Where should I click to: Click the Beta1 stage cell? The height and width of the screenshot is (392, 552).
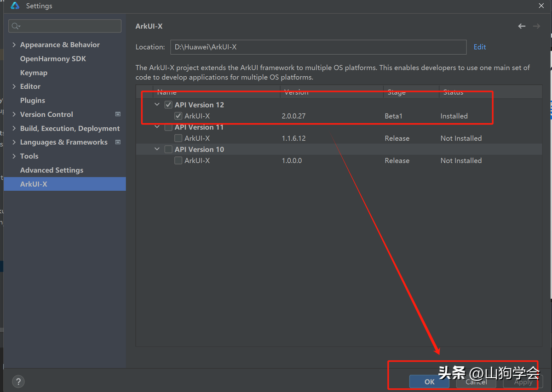[x=394, y=116]
